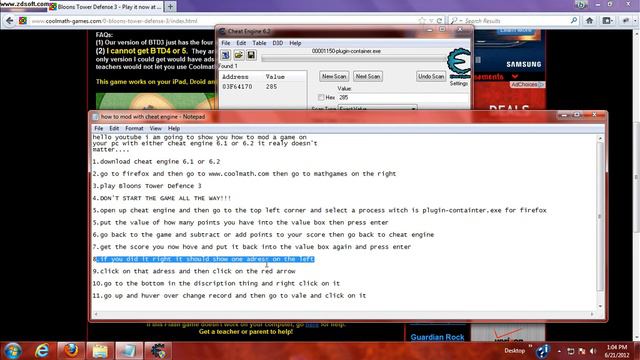Click the 'here' help link on the page
This screenshot has height=360, width=640.
pyautogui.click(x=312, y=324)
